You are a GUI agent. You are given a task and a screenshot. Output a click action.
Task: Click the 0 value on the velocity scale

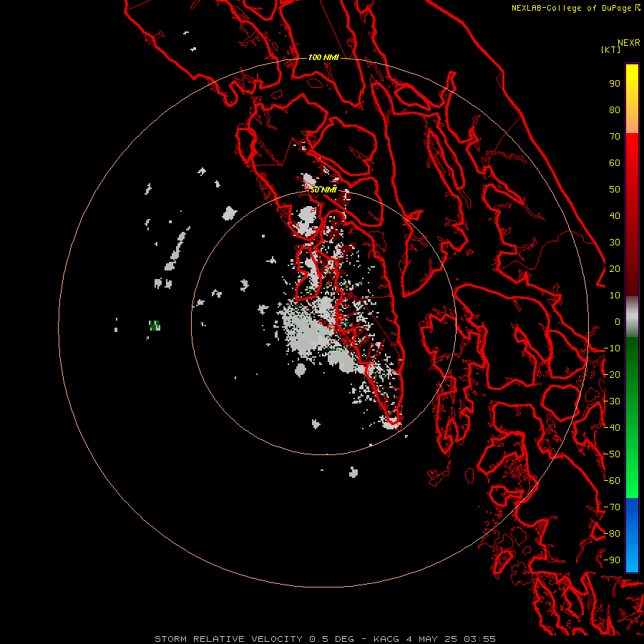[618, 322]
